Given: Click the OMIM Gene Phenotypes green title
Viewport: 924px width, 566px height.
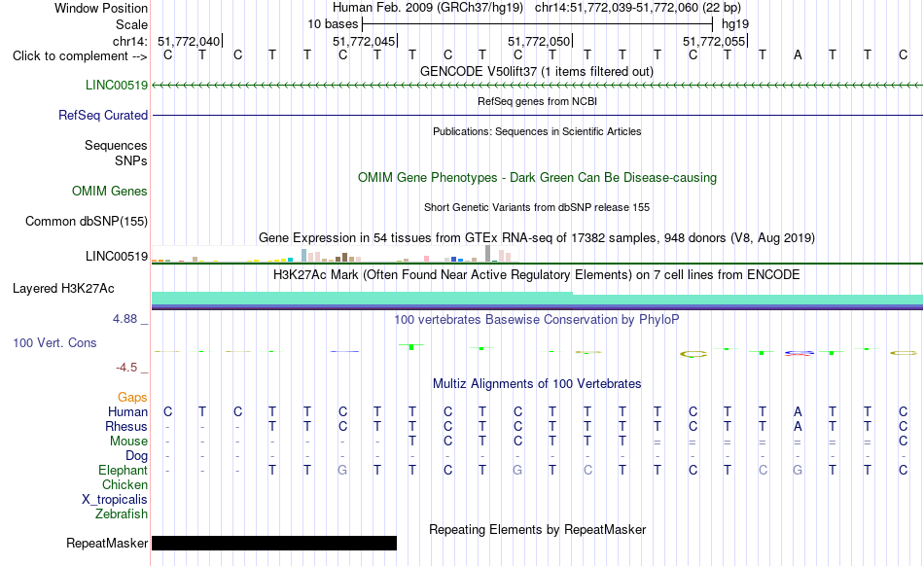Looking at the screenshot, I should (537, 177).
